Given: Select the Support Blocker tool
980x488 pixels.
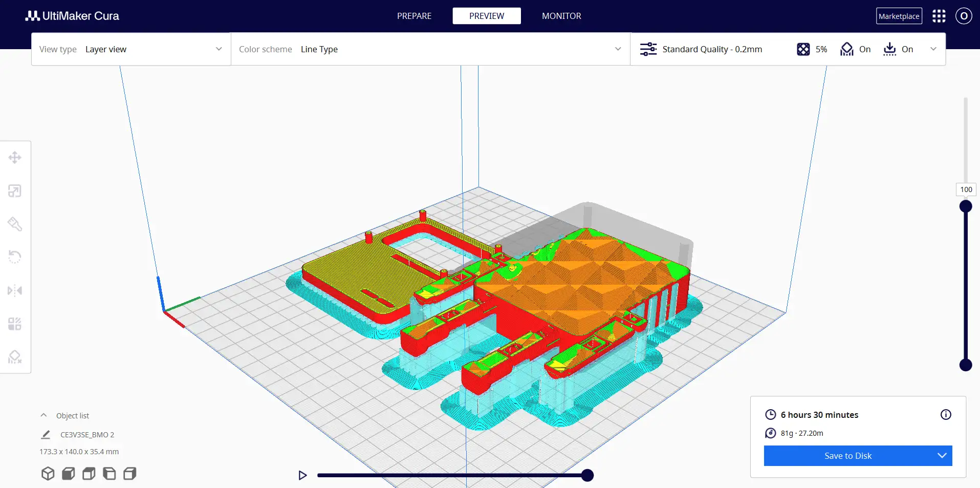Looking at the screenshot, I should tap(15, 357).
